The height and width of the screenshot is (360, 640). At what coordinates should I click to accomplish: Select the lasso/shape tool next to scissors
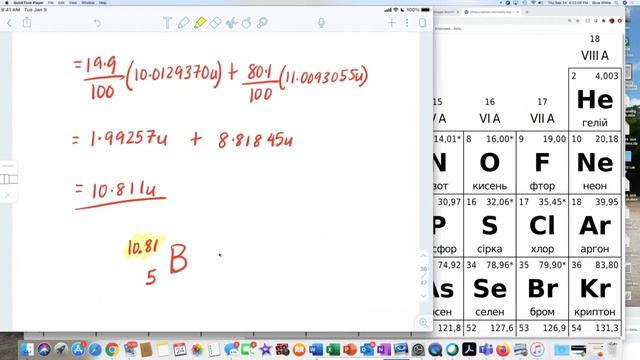pos(247,23)
